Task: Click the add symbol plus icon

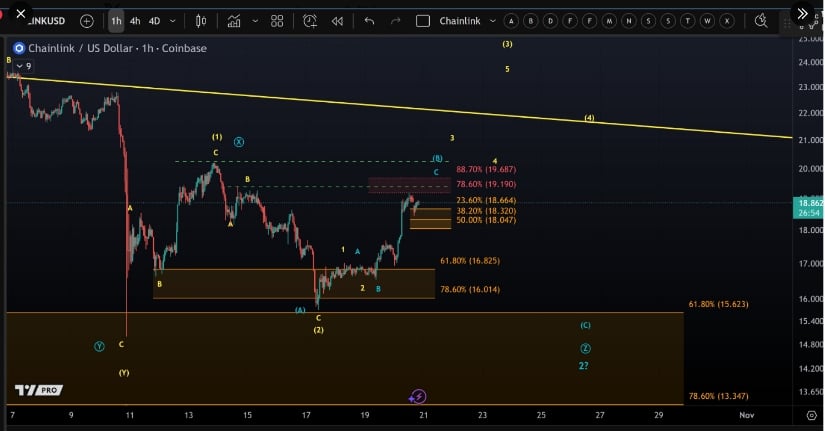Action: pyautogui.click(x=87, y=21)
